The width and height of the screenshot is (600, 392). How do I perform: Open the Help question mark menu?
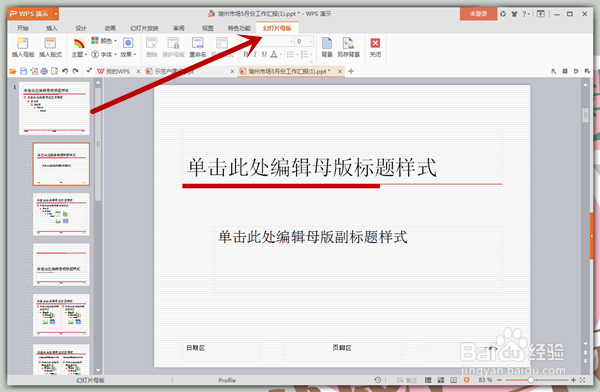coord(526,14)
